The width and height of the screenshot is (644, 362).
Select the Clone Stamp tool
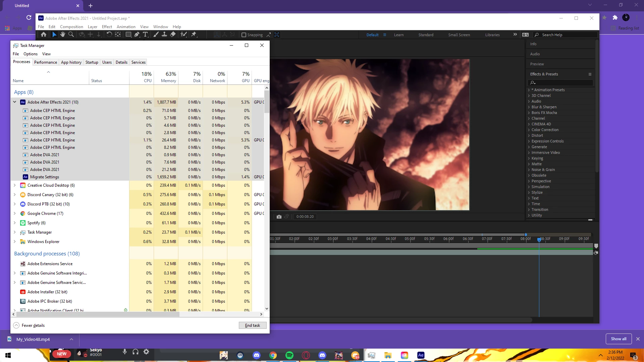tap(164, 35)
